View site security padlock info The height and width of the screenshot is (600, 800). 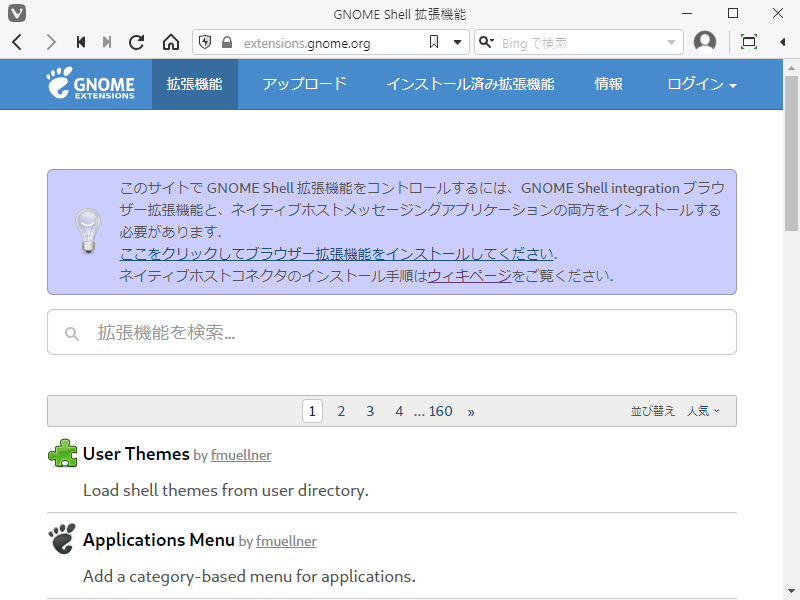pyautogui.click(x=227, y=42)
